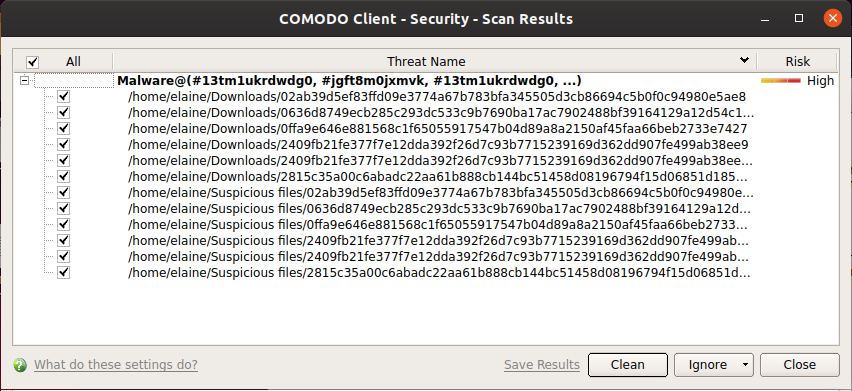Maximize the Scan Results window

tap(799, 18)
